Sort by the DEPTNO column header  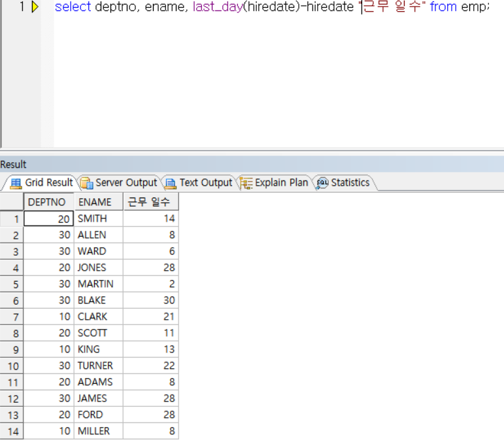pos(49,202)
